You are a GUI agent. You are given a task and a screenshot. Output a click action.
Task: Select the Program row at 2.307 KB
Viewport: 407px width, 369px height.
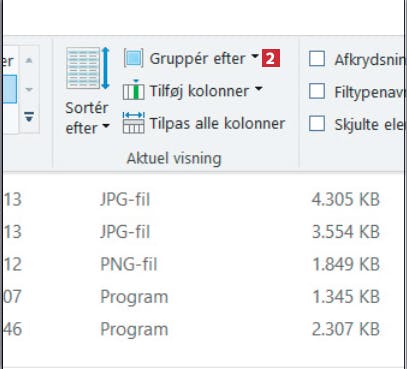coord(203,329)
